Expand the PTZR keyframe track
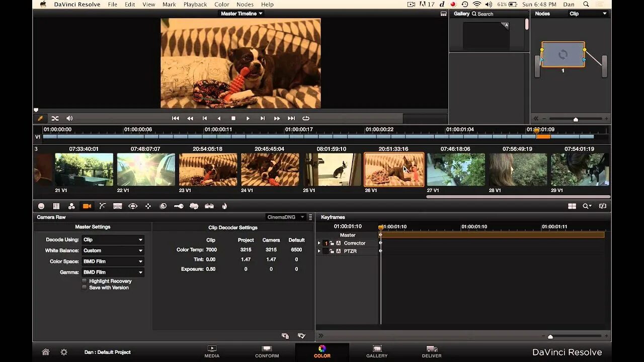Image resolution: width=644 pixels, height=362 pixels. (319, 251)
